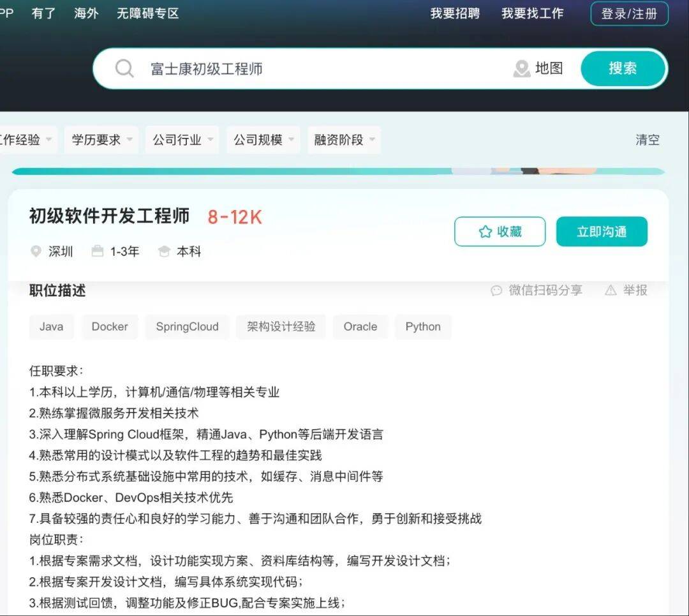
Task: Click the 立即沟通 button
Action: [602, 232]
